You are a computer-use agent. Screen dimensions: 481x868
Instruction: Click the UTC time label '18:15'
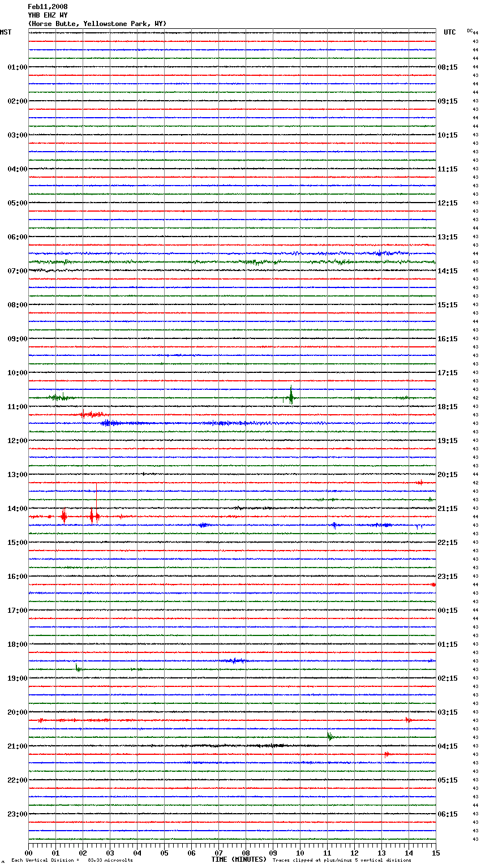click(x=448, y=407)
